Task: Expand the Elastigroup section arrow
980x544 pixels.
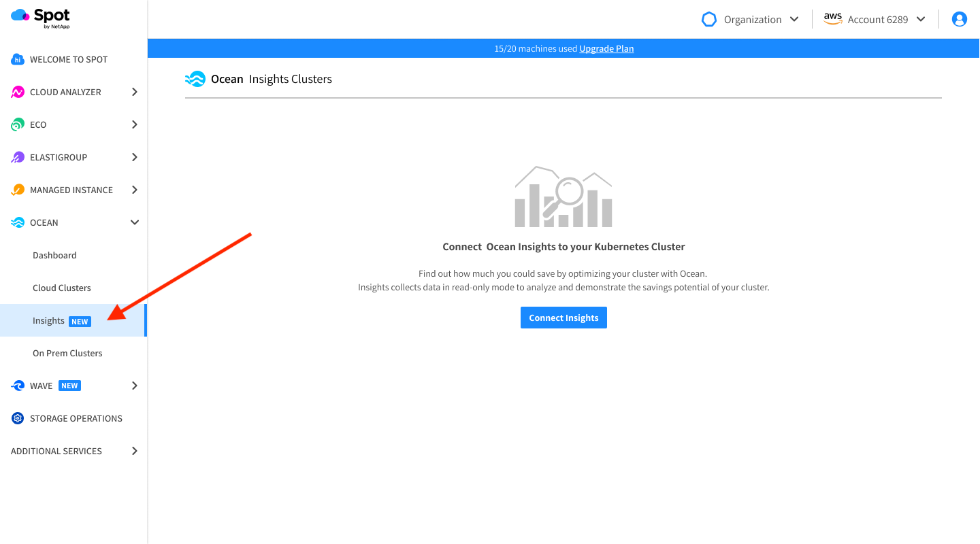Action: pos(135,157)
